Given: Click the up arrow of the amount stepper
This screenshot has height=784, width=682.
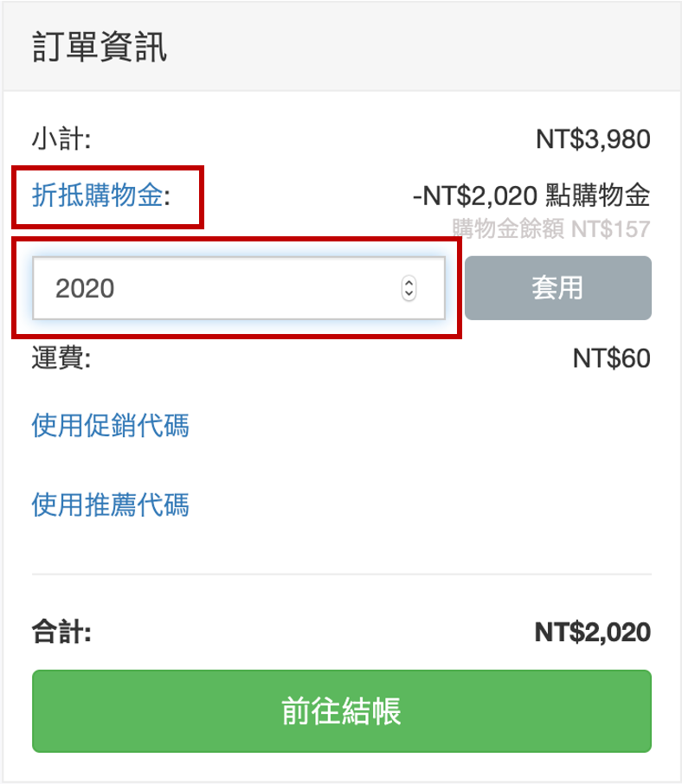Looking at the screenshot, I should pyautogui.click(x=409, y=283).
